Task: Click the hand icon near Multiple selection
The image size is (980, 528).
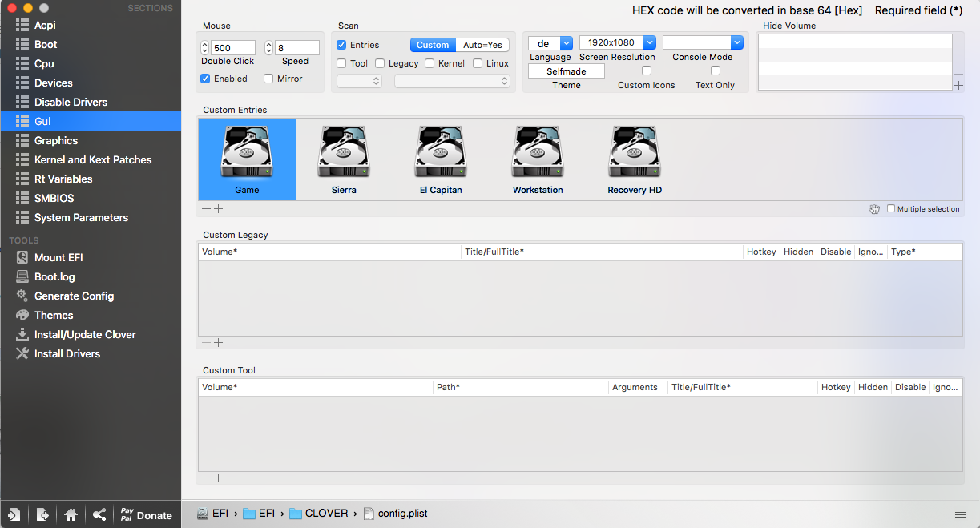Action: pos(874,209)
